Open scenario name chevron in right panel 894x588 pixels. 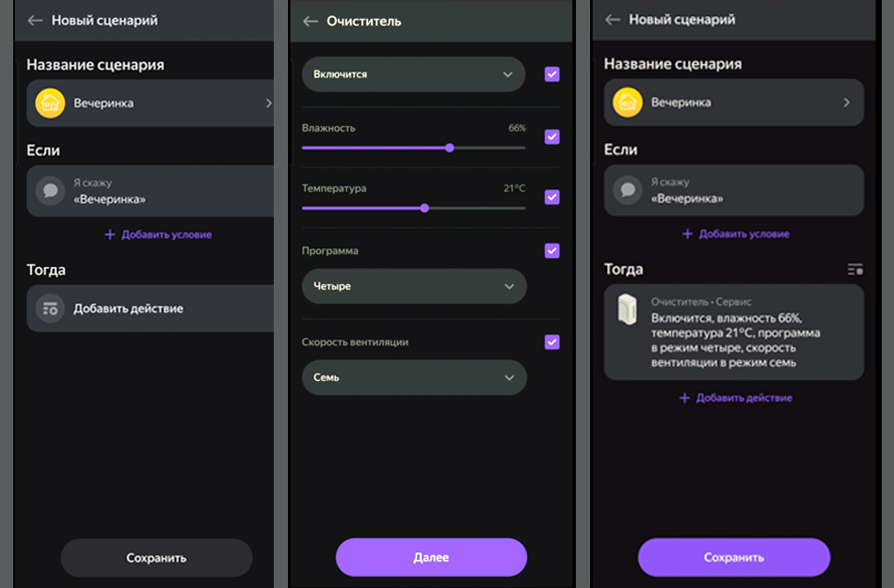(846, 103)
